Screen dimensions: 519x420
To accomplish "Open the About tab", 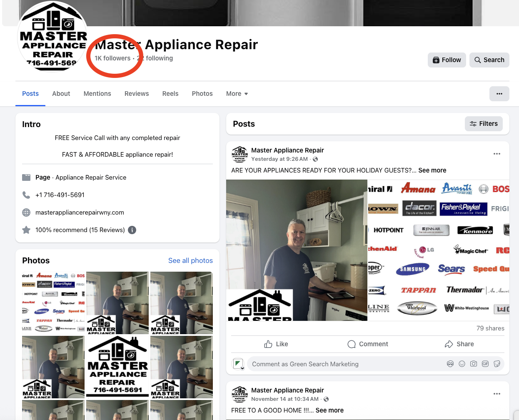I will tap(61, 94).
